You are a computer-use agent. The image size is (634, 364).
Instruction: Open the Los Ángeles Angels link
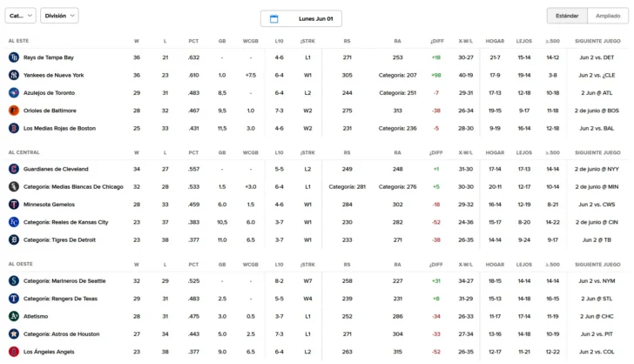pos(49,352)
